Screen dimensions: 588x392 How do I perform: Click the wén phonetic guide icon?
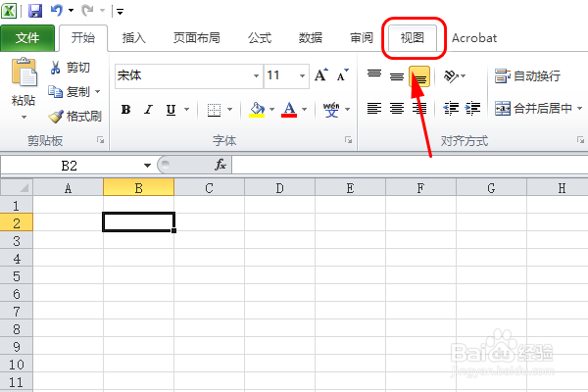click(331, 110)
